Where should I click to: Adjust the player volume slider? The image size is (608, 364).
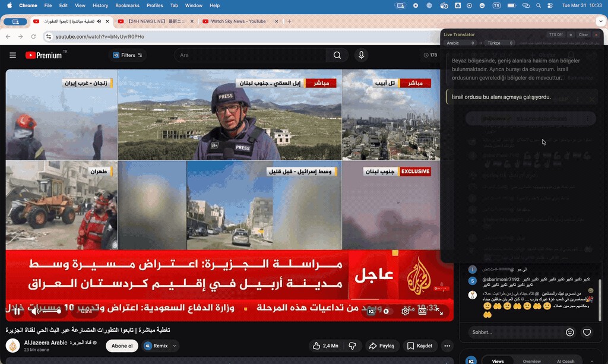51,311
